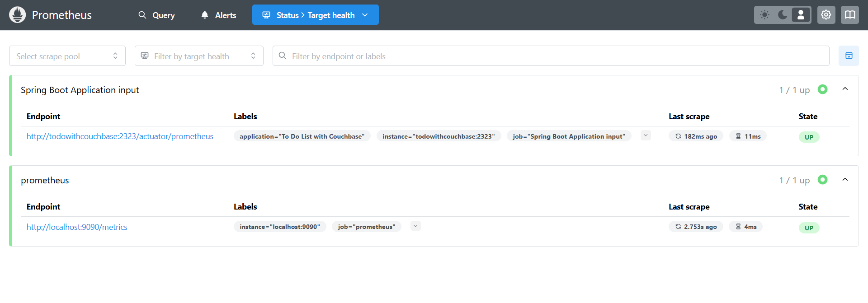Screen dimensions: 868x303
Task: Open localhost:9090/metrics endpoint link
Action: click(x=77, y=227)
